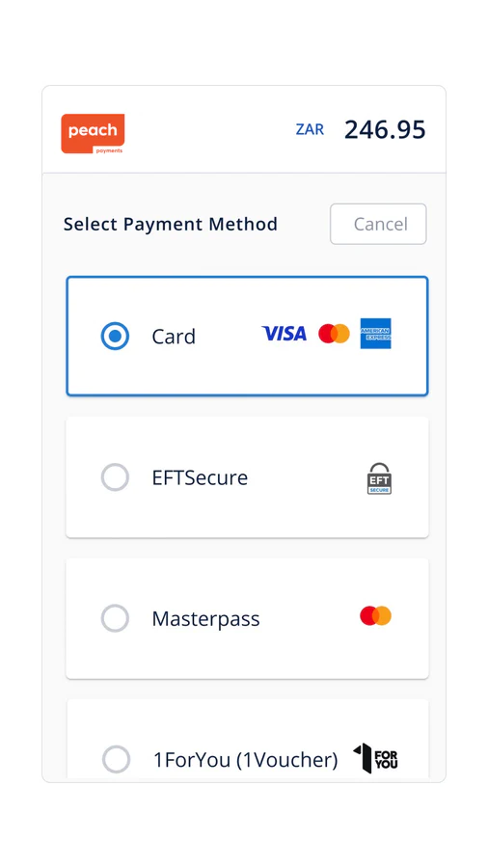Click the EFTSecure label text
The width and height of the screenshot is (488, 868).
coord(200,477)
